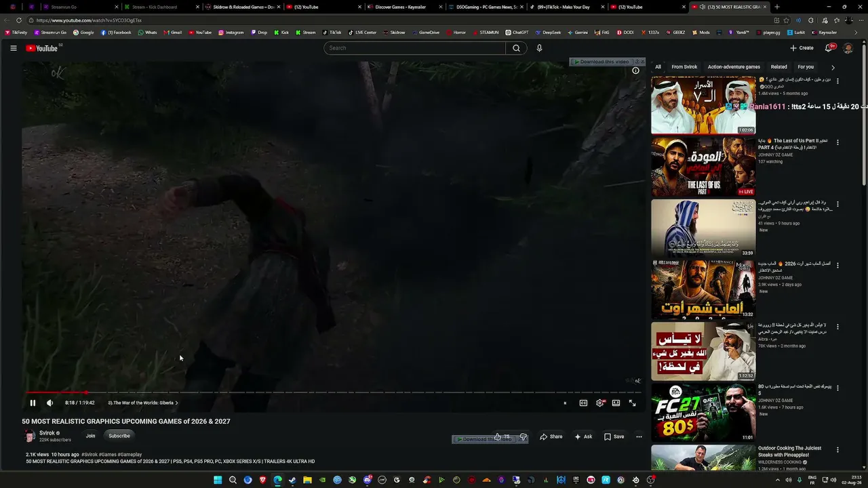The image size is (868, 488).
Task: Open the Gemini bookmark
Action: (578, 33)
